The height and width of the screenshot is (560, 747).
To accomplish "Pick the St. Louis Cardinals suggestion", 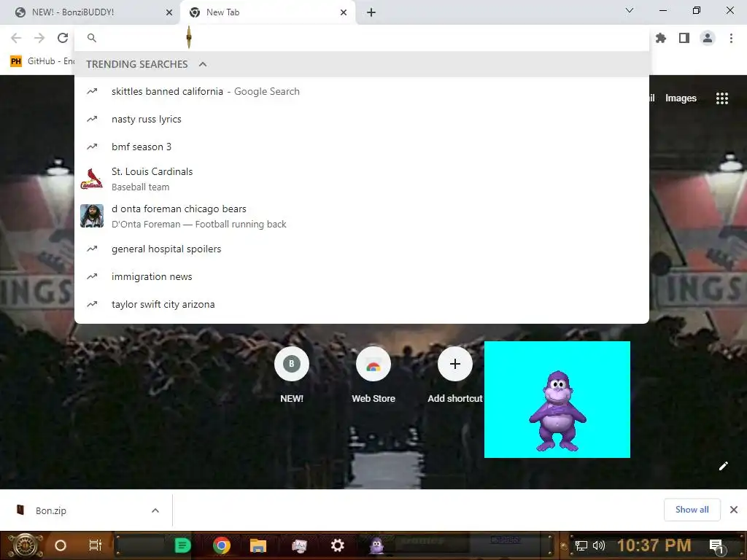I will [362, 179].
